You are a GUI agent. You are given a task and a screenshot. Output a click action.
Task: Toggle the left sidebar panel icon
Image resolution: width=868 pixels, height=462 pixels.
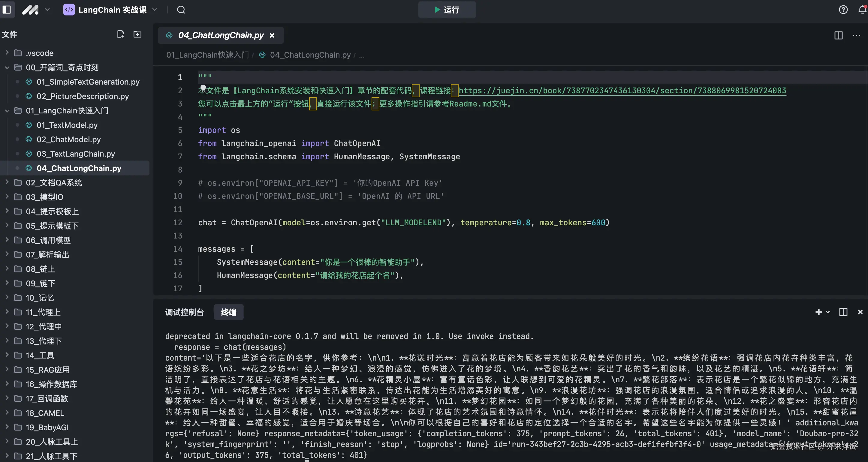click(7, 9)
